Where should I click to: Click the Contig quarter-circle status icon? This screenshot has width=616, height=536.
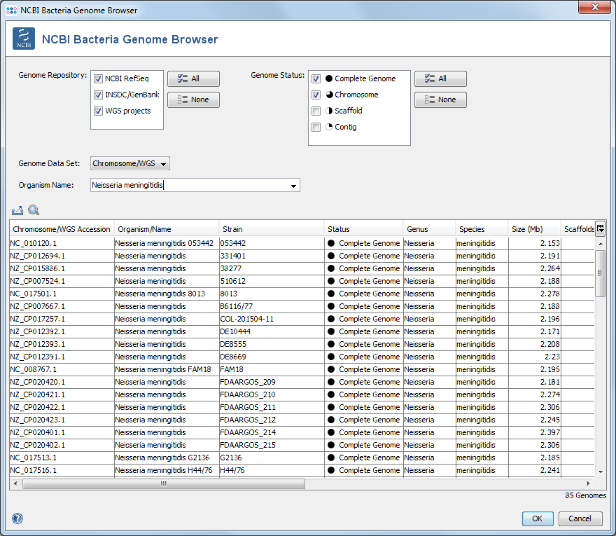(x=329, y=127)
